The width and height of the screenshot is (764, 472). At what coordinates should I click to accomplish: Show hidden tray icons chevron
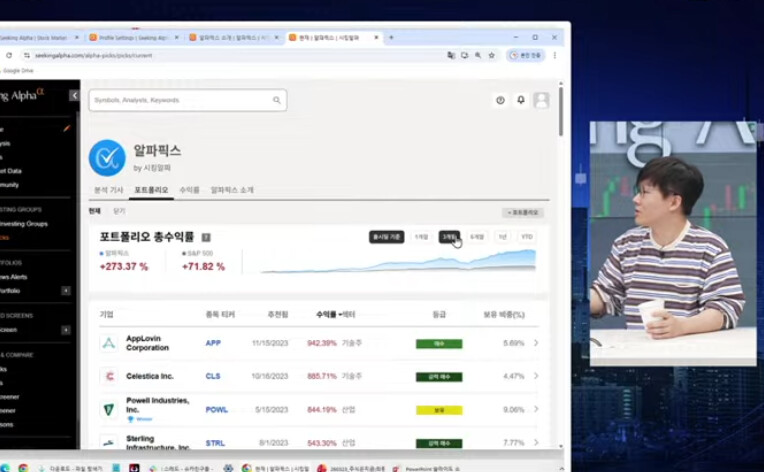tap(561, 468)
